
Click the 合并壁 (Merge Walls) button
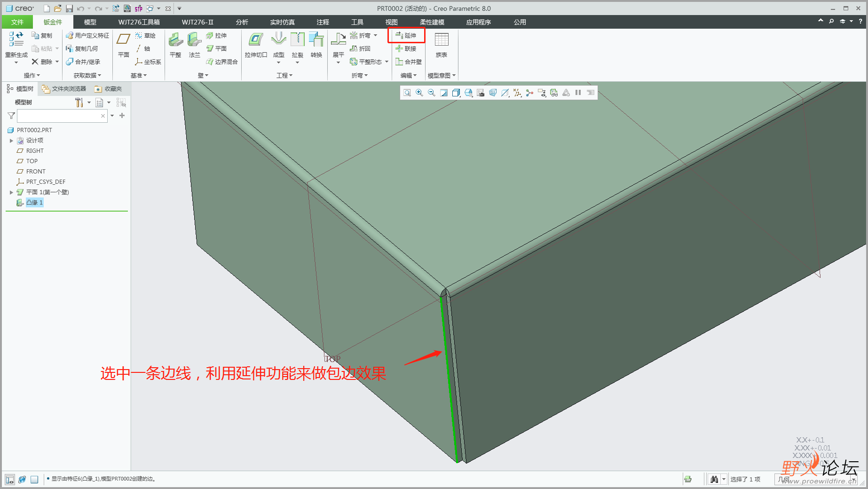point(409,62)
